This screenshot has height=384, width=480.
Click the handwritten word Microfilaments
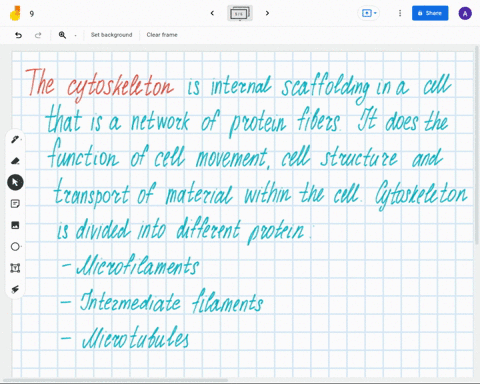pyautogui.click(x=137, y=266)
